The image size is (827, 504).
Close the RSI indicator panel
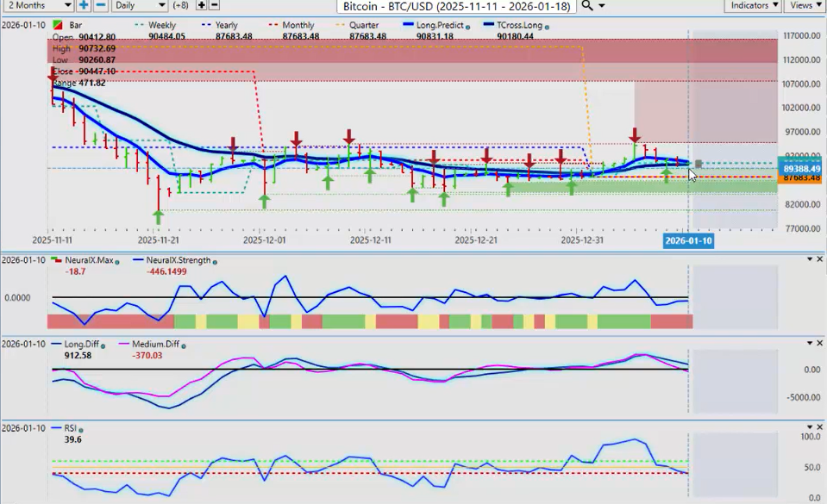point(818,427)
